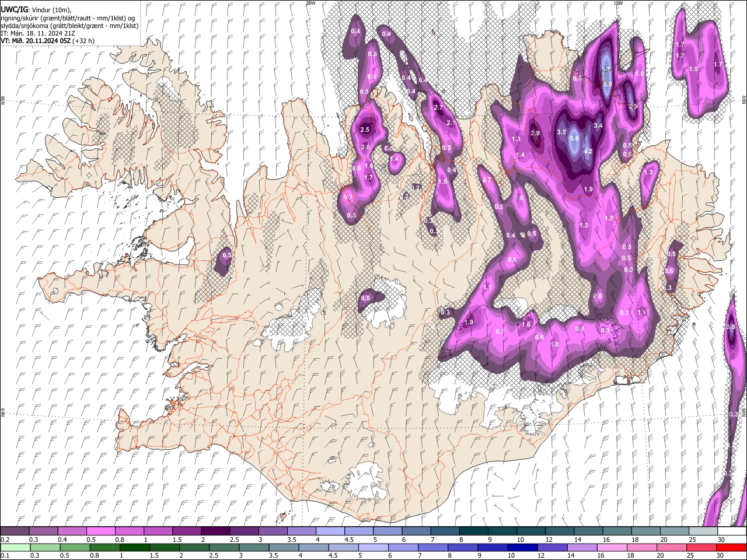Screen dimensions: 747x560
Task: Click the 'rigning/skúrir' legend description line
Action: pos(68,18)
